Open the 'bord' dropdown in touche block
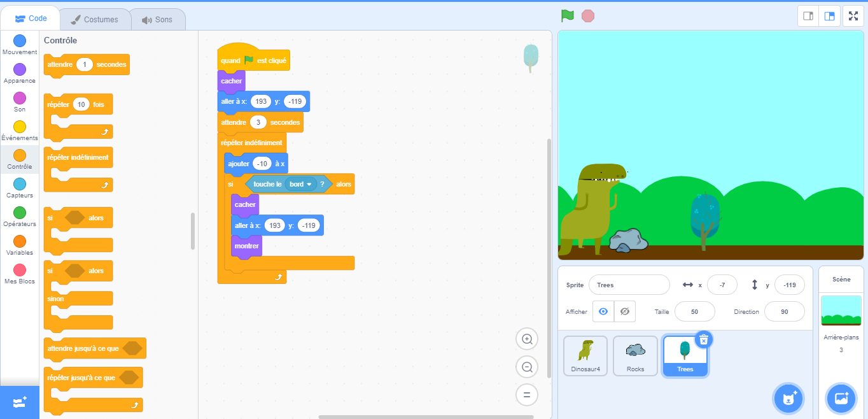The height and width of the screenshot is (419, 868). click(302, 184)
